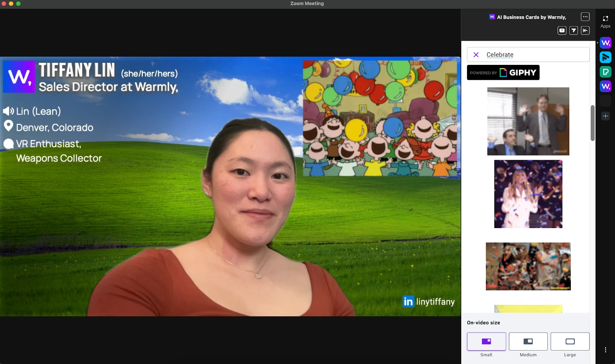Click the Denver, Colorado location text
The width and height of the screenshot is (615, 364).
click(55, 127)
